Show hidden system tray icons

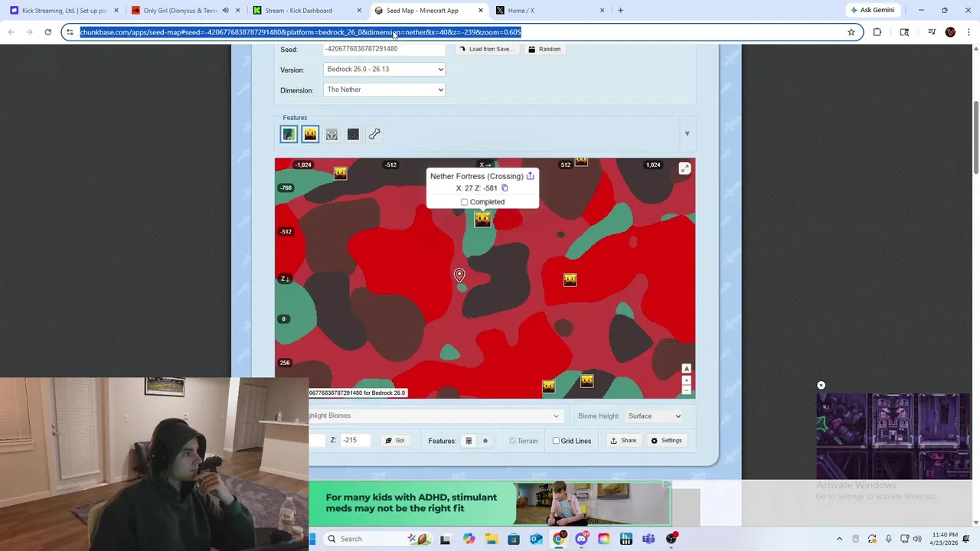tap(839, 539)
